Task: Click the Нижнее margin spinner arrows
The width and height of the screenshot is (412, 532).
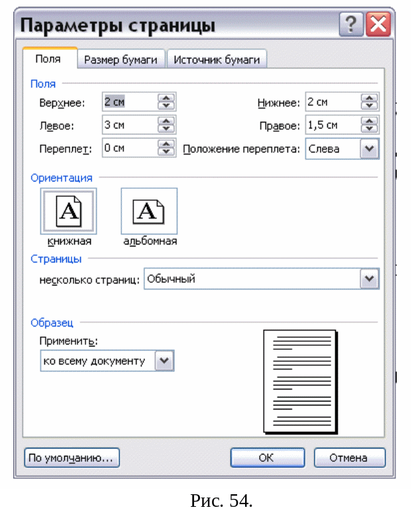Action: [x=370, y=102]
